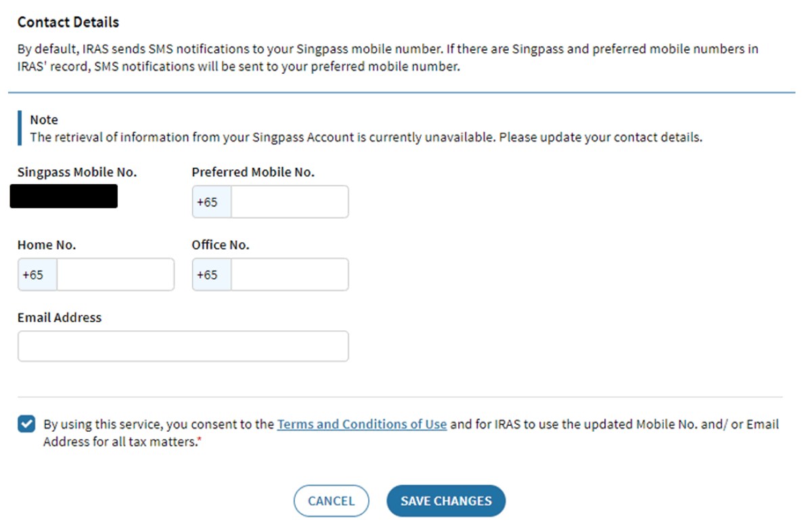This screenshot has width=812, height=532.
Task: Click SAVE CHANGES button
Action: click(x=446, y=501)
